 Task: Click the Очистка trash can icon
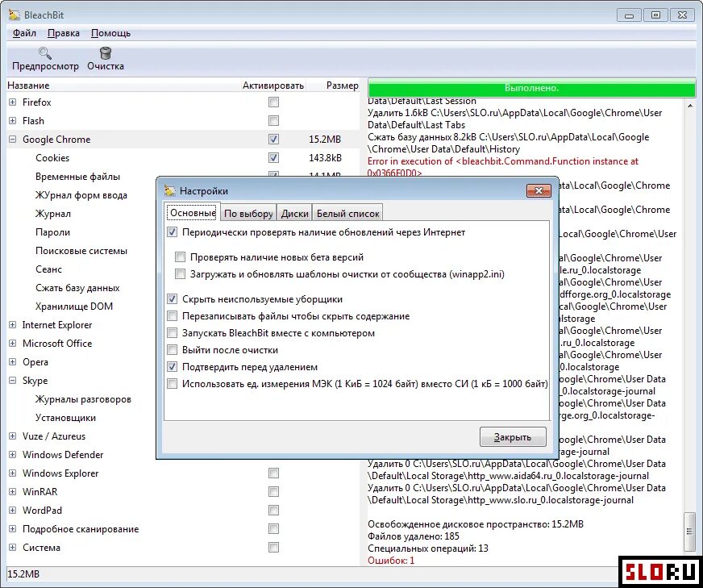(x=106, y=53)
